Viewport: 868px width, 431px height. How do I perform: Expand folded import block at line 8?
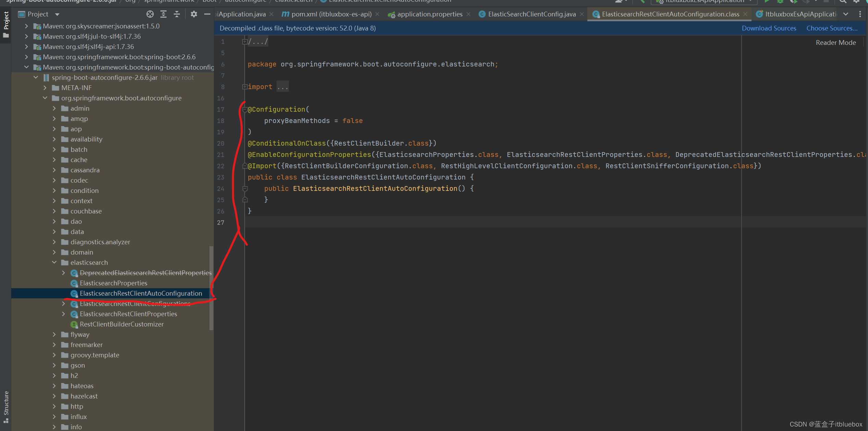[245, 87]
